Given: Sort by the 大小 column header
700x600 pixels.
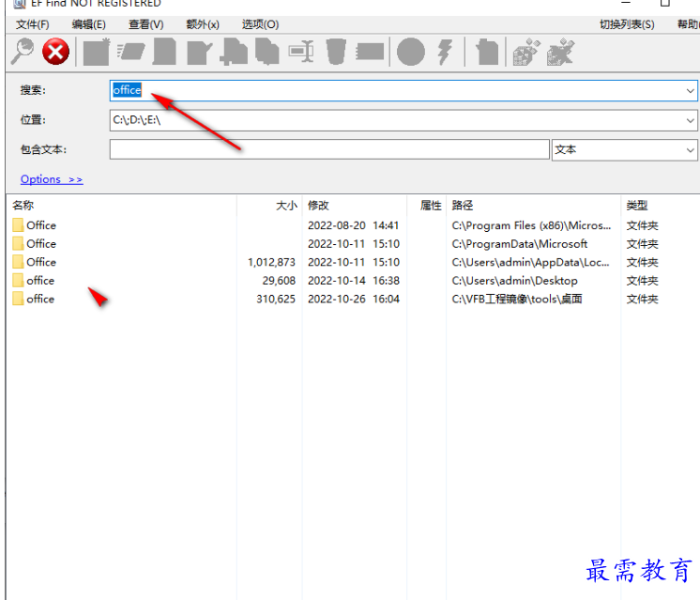Looking at the screenshot, I should click(x=269, y=206).
